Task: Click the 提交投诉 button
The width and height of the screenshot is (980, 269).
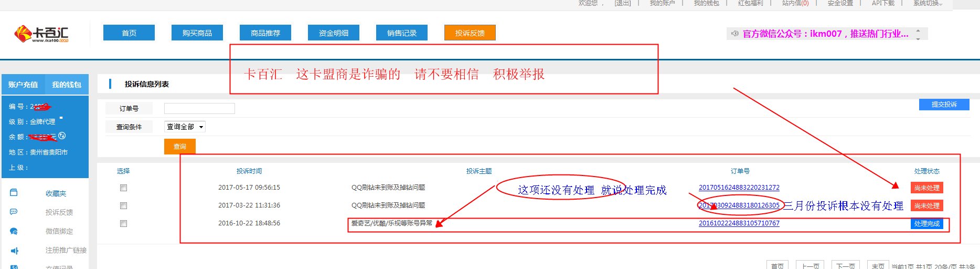Action: click(944, 105)
